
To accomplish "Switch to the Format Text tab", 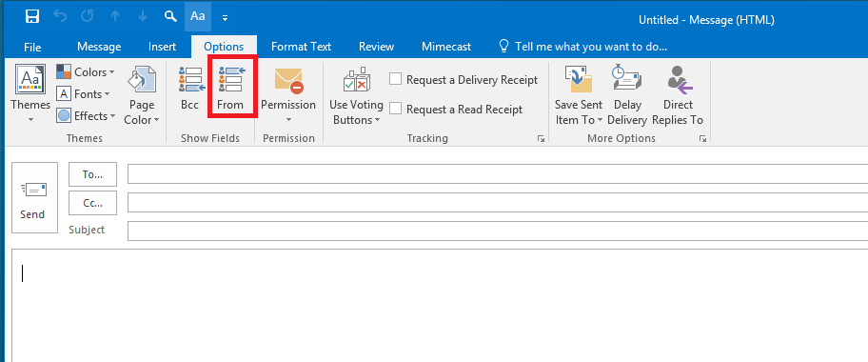I will (x=301, y=47).
